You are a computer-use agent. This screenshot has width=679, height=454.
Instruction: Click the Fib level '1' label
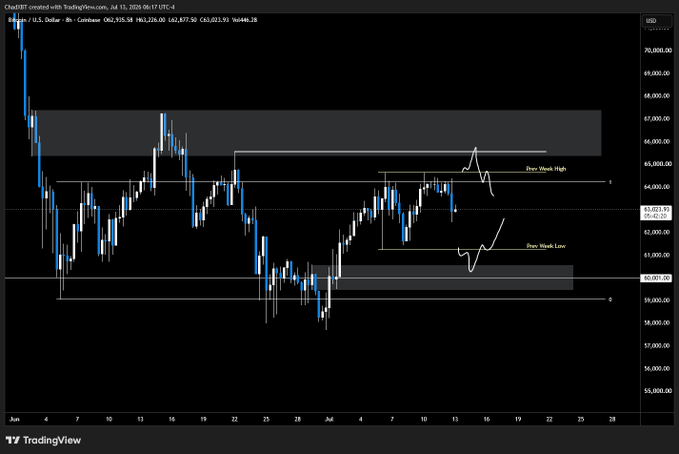click(x=610, y=182)
